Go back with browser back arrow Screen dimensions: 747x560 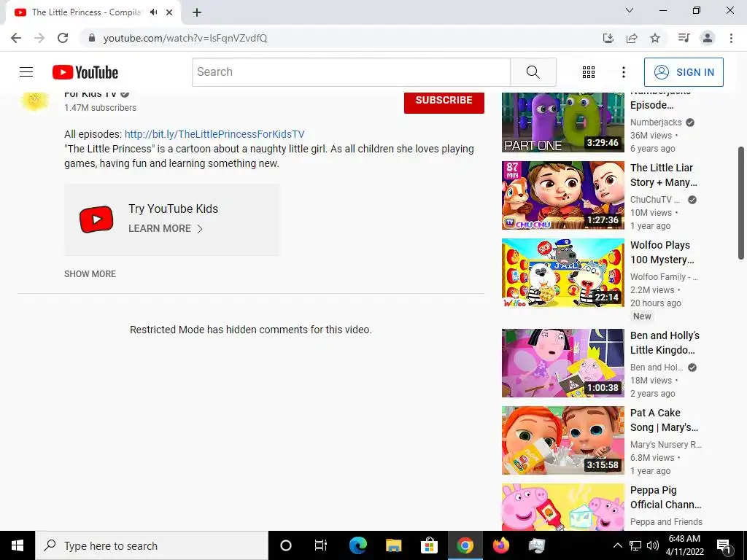coord(16,38)
